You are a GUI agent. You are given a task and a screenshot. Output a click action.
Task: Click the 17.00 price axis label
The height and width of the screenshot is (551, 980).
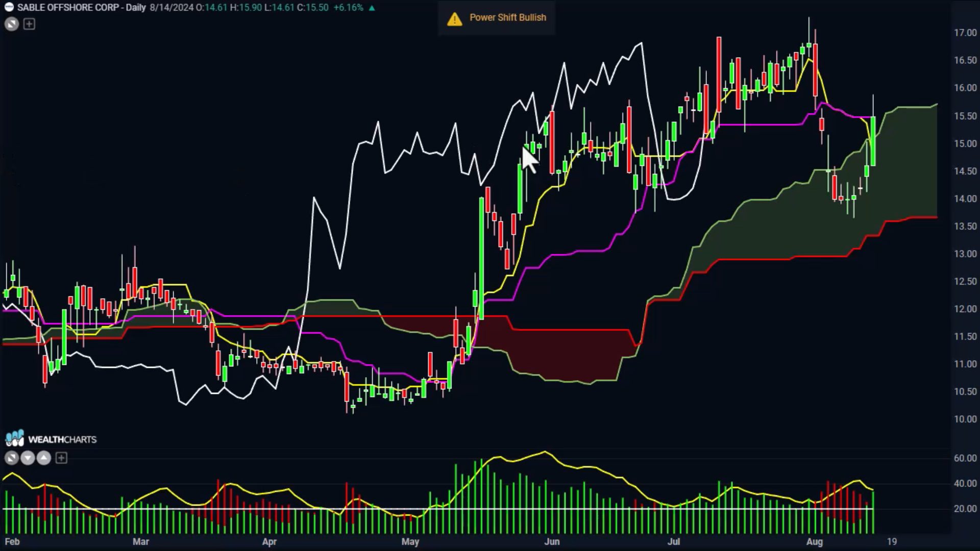click(965, 33)
